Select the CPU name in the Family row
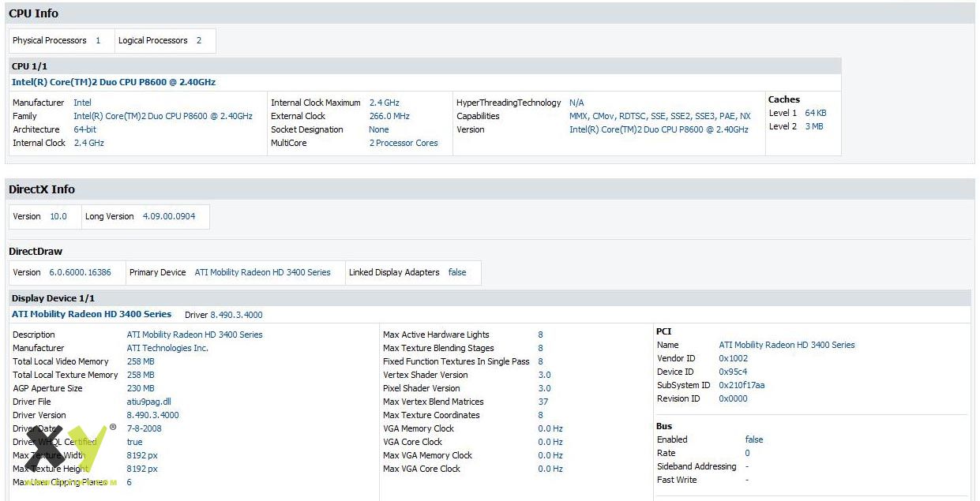The image size is (980, 501). 163,116
